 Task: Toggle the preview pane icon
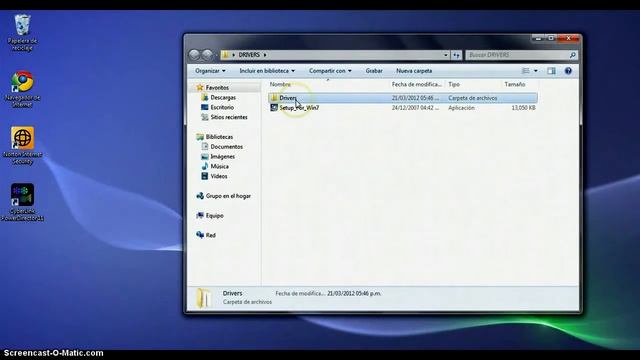[x=551, y=71]
